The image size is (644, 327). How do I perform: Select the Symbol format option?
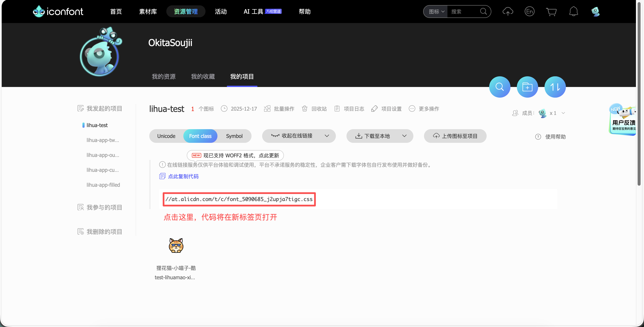click(x=234, y=136)
